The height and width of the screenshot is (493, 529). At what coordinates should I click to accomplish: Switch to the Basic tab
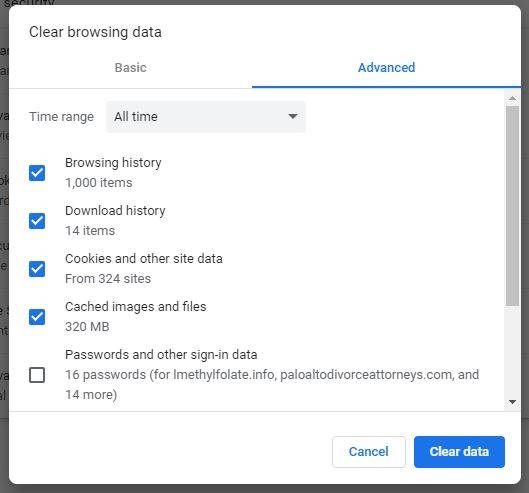point(131,67)
